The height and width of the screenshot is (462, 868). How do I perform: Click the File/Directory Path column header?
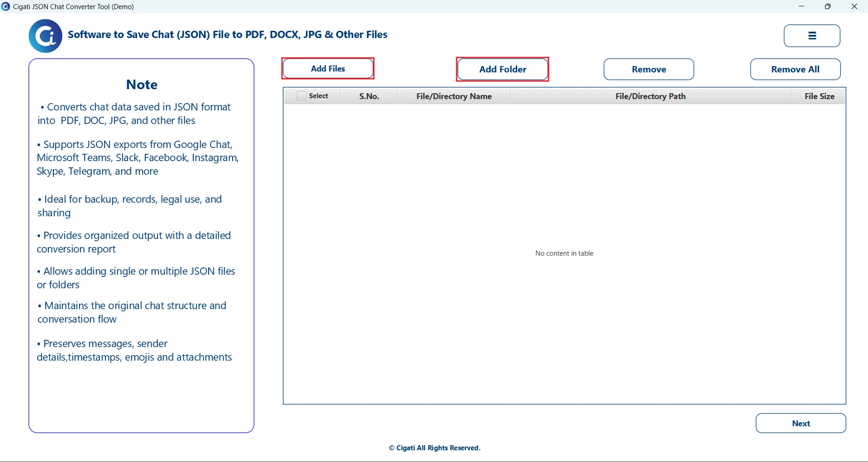click(x=650, y=96)
